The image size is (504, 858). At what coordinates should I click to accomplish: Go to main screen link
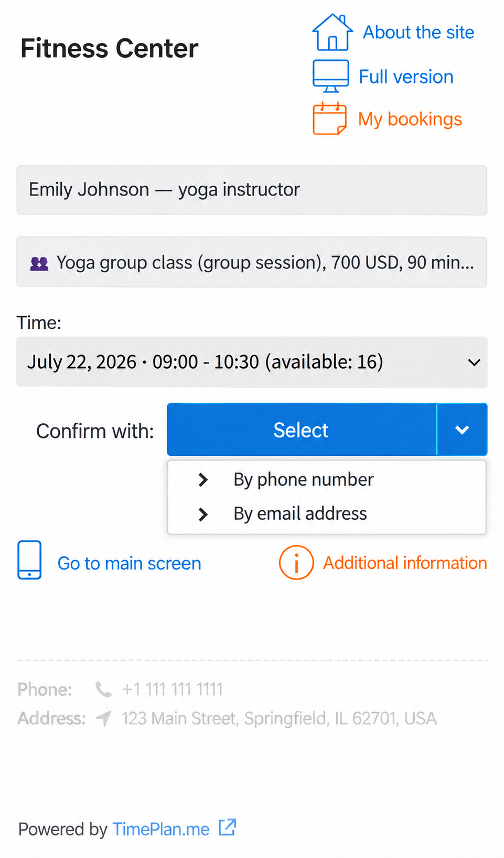point(130,563)
